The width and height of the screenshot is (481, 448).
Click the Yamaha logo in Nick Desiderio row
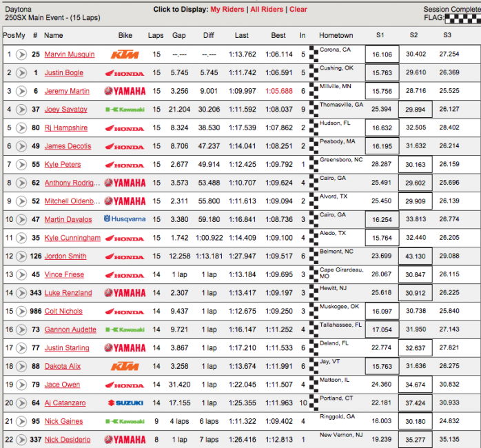[x=125, y=440]
